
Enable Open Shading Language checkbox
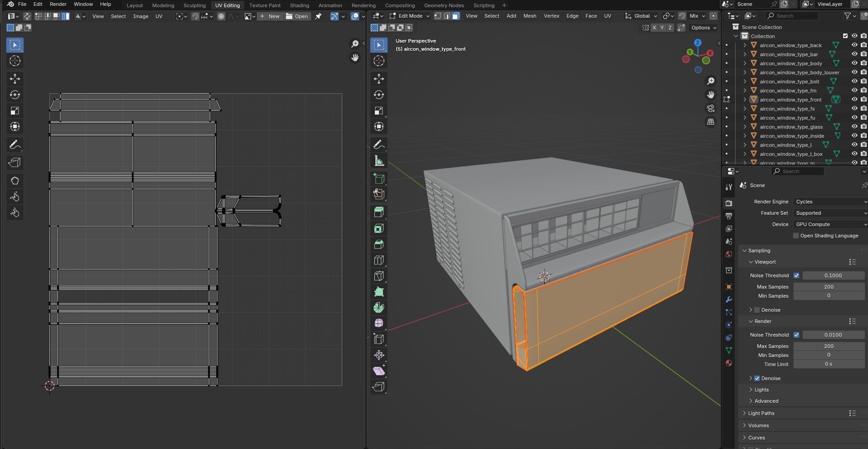pos(796,236)
